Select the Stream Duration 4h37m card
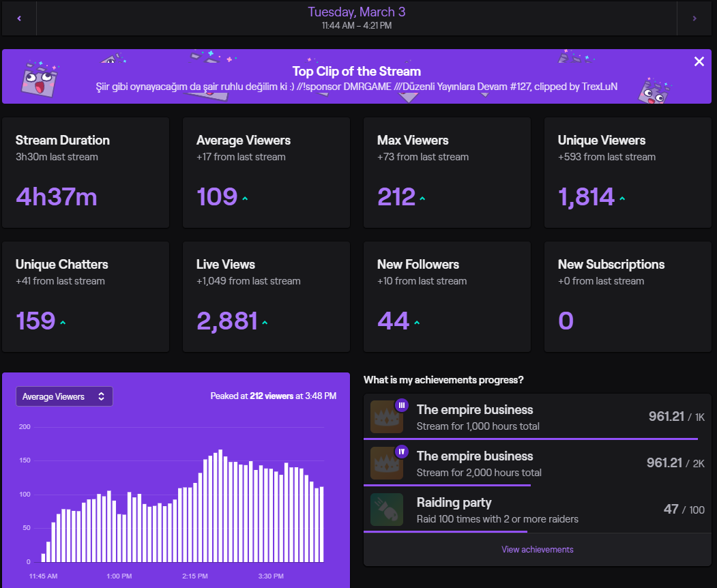 [85, 173]
